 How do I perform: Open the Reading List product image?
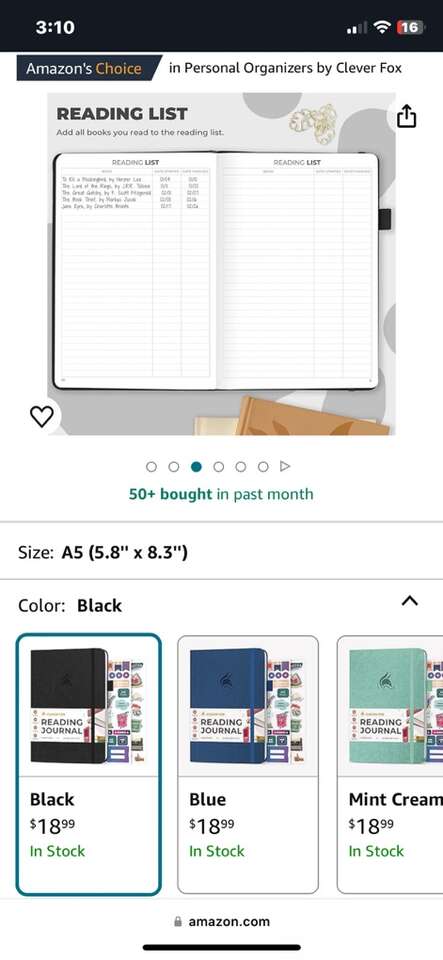click(x=222, y=264)
